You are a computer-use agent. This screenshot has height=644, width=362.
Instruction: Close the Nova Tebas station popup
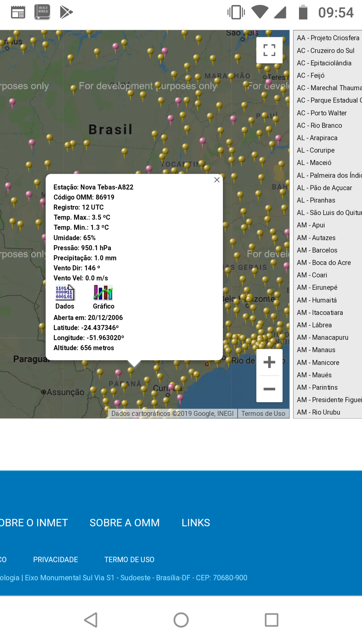[x=217, y=180]
